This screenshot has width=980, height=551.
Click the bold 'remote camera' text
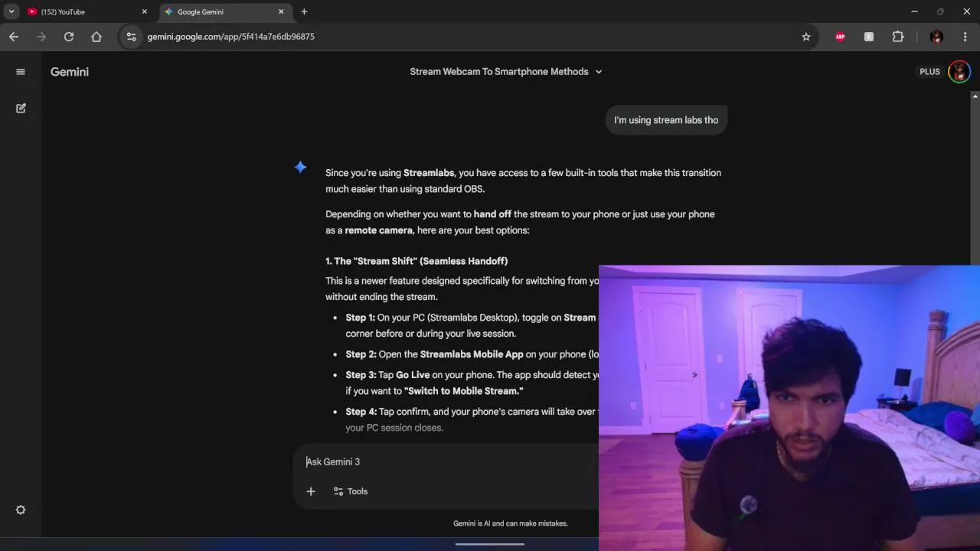point(378,230)
